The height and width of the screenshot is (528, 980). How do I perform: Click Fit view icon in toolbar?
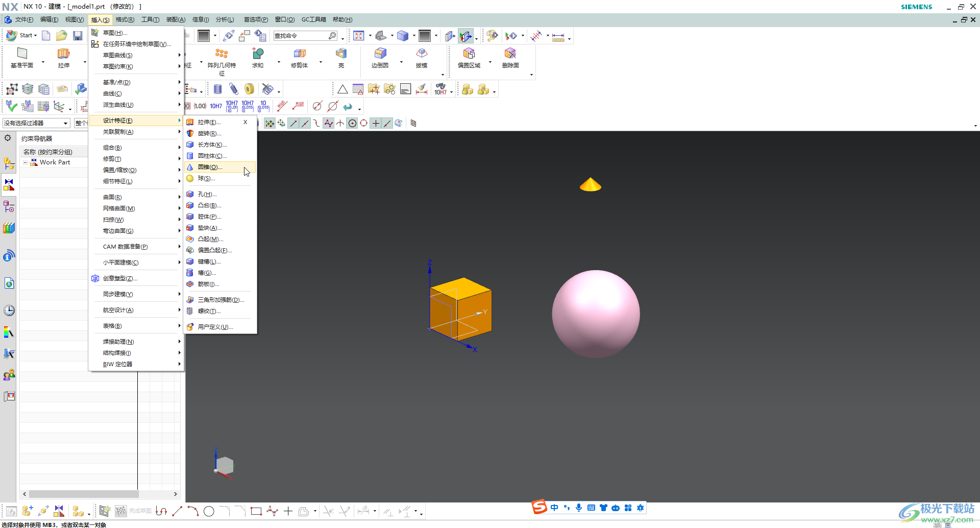(x=359, y=35)
